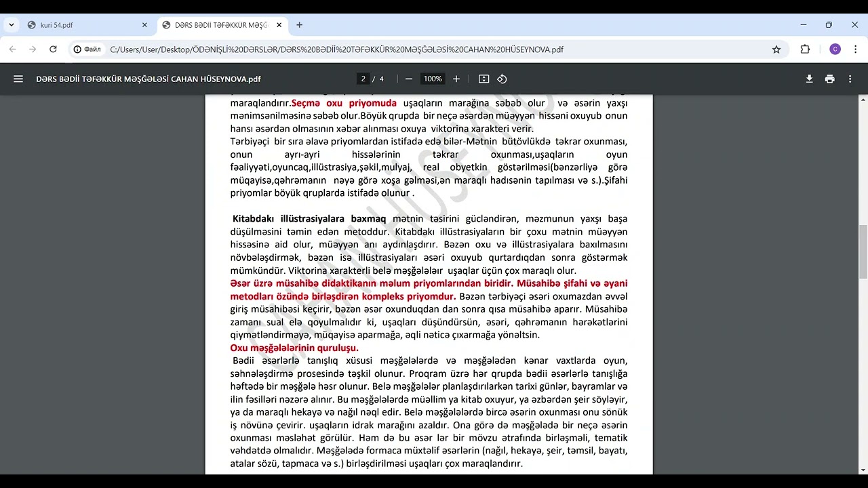The height and width of the screenshot is (488, 868).
Task: Open the browser Extensions puzzle icon
Action: click(x=806, y=49)
